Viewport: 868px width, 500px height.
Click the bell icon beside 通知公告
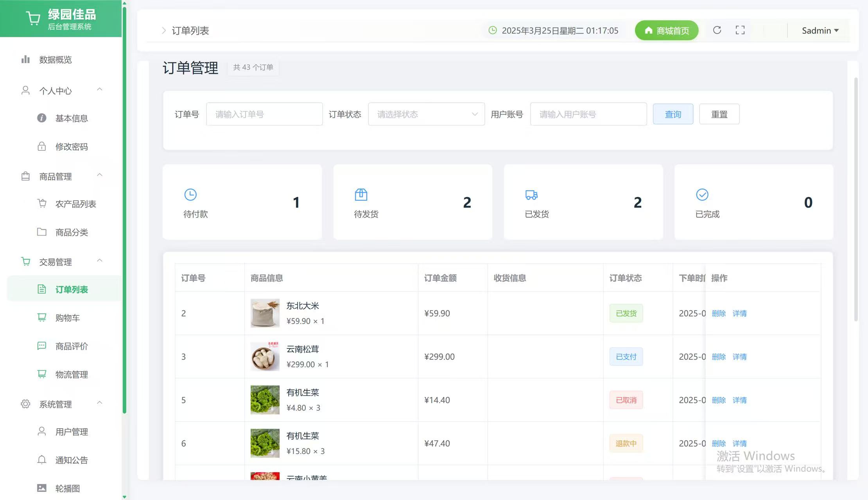pos(41,460)
